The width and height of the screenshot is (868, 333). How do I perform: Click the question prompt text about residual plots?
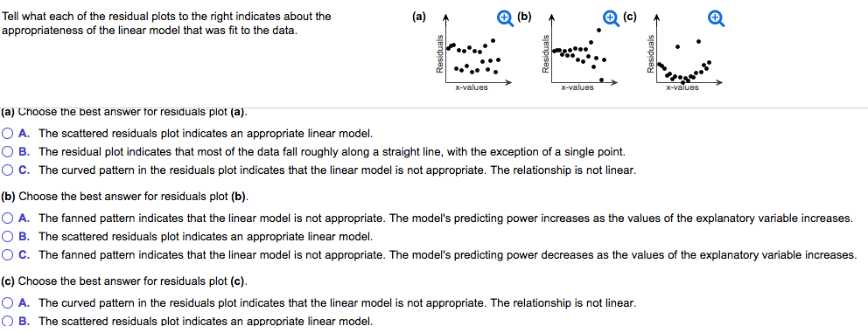(166, 24)
